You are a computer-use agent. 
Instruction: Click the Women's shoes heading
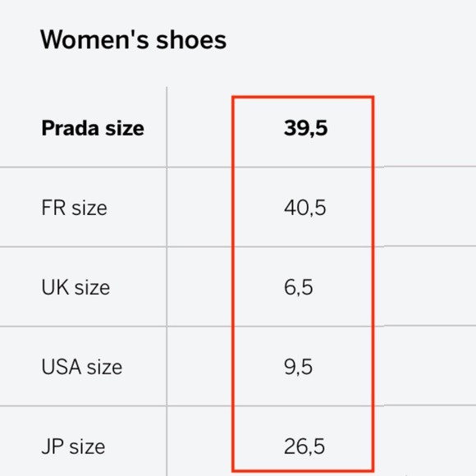click(x=133, y=39)
